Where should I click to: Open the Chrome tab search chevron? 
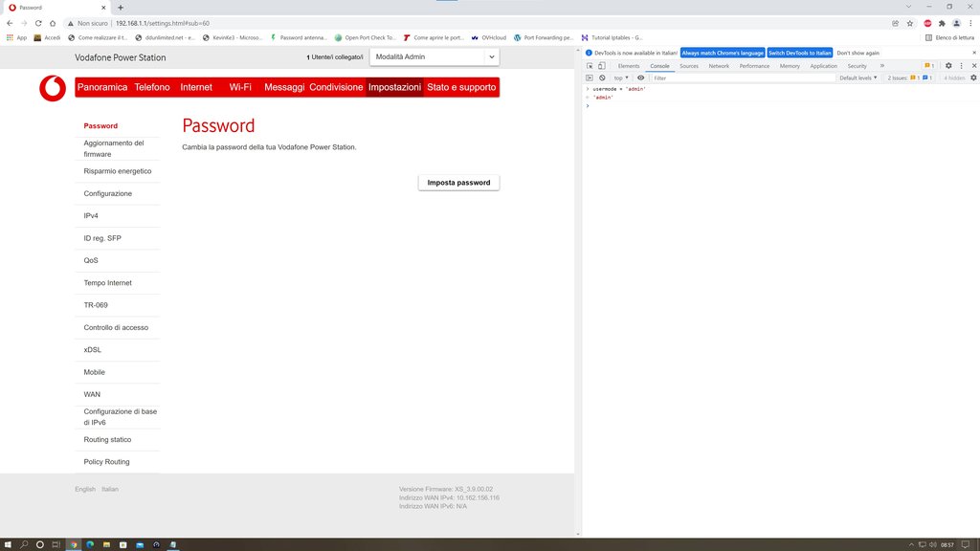(x=908, y=7)
